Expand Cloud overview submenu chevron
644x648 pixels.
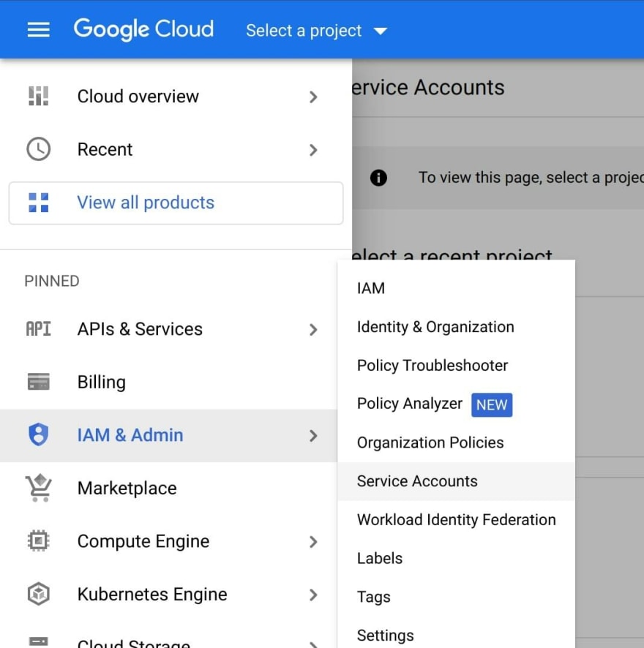(313, 97)
